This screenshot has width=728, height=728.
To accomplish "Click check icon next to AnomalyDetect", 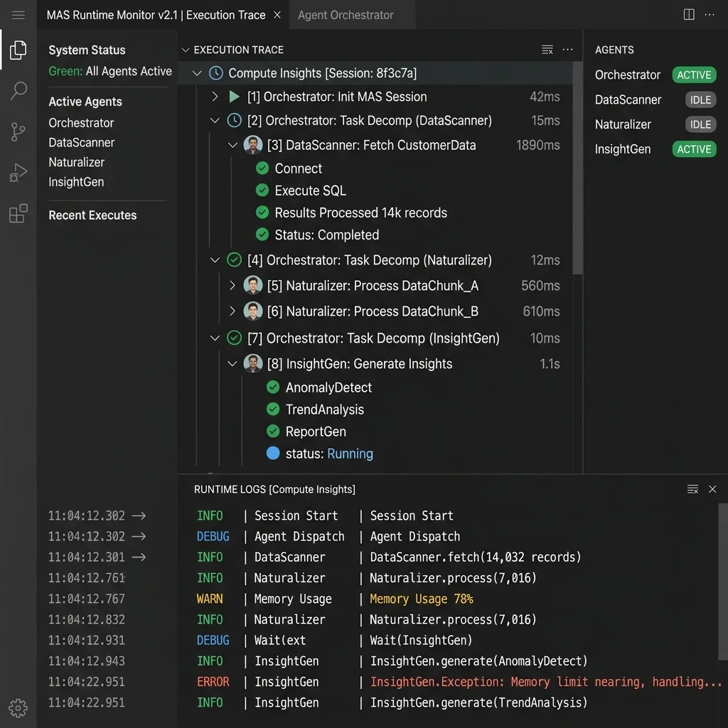I will pos(273,387).
